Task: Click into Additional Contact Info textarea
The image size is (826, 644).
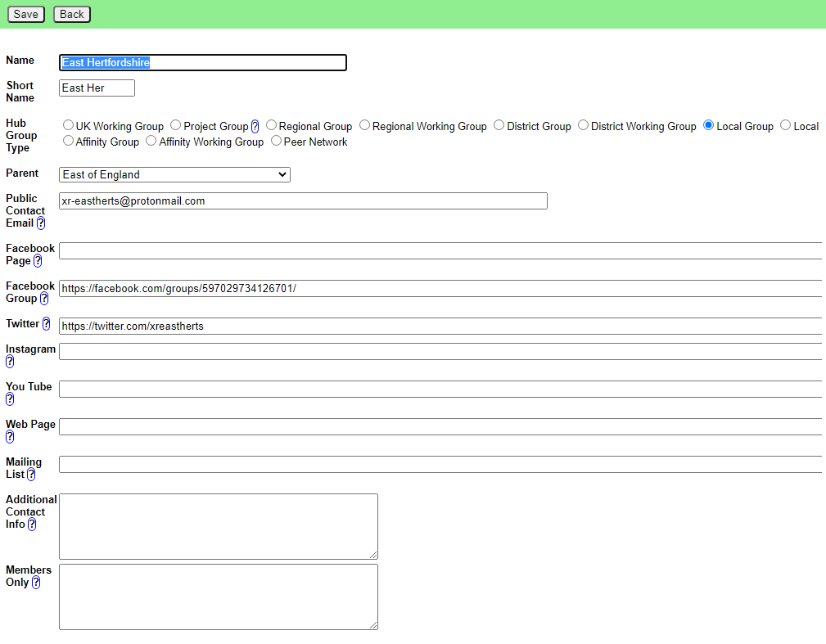Action: pos(219,526)
